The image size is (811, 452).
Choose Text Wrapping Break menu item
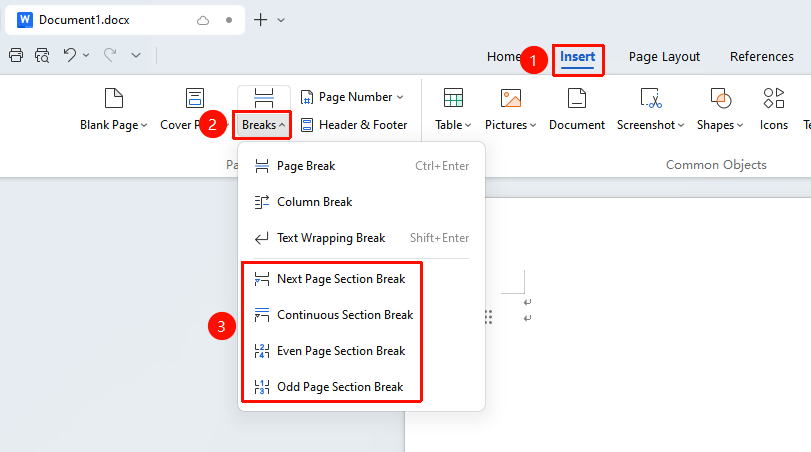pos(362,238)
